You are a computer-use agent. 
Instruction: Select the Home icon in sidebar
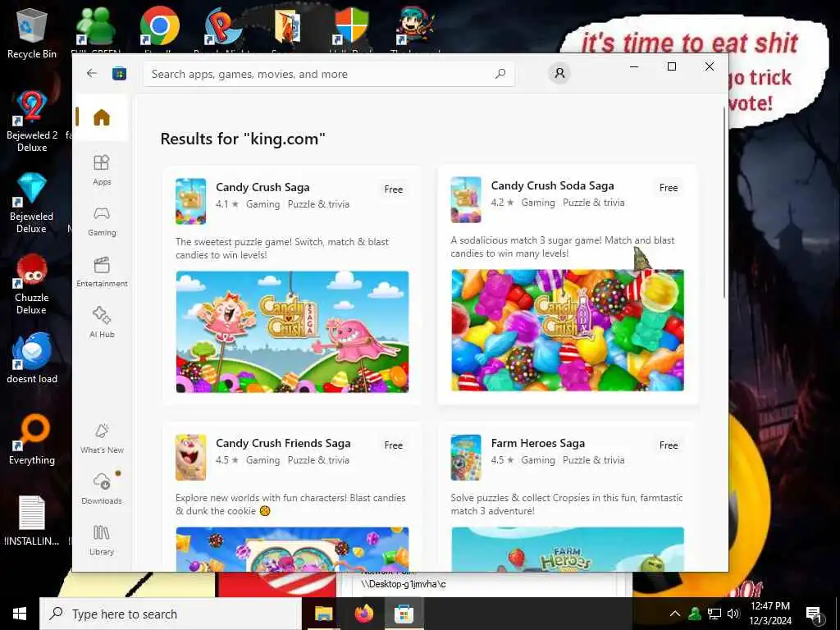point(101,117)
